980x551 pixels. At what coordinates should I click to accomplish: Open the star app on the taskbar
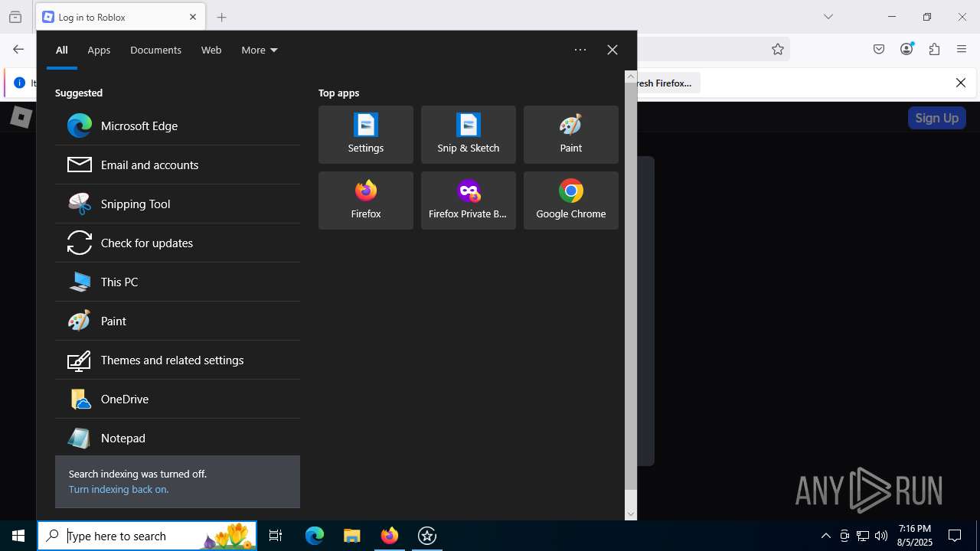point(427,536)
